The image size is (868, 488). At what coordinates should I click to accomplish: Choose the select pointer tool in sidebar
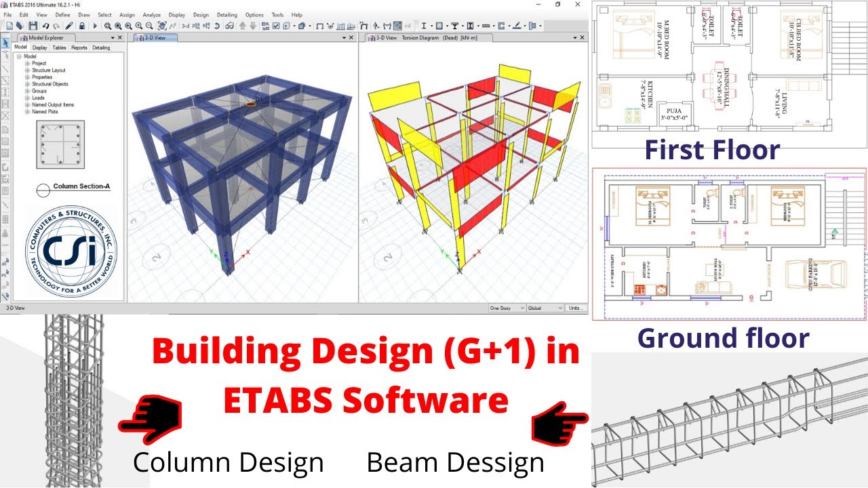click(x=5, y=43)
